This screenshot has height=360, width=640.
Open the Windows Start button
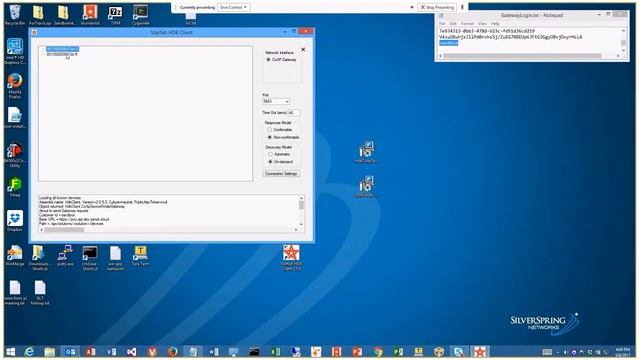click(x=11, y=351)
